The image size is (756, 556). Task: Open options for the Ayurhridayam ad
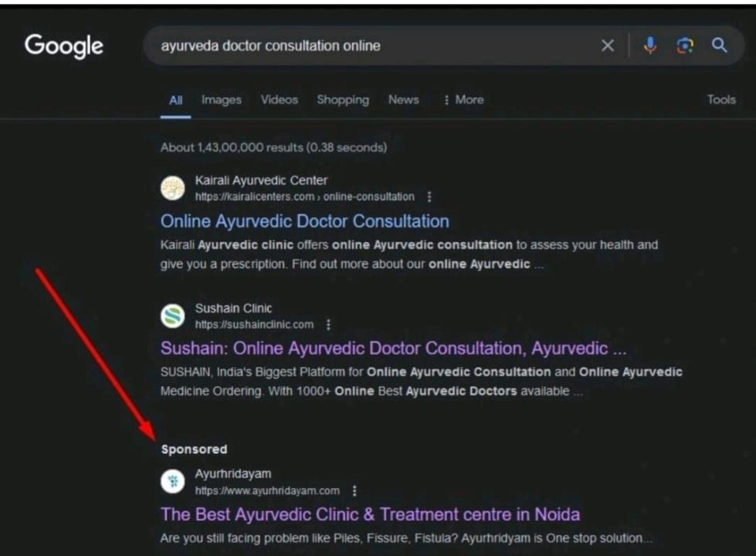[354, 491]
